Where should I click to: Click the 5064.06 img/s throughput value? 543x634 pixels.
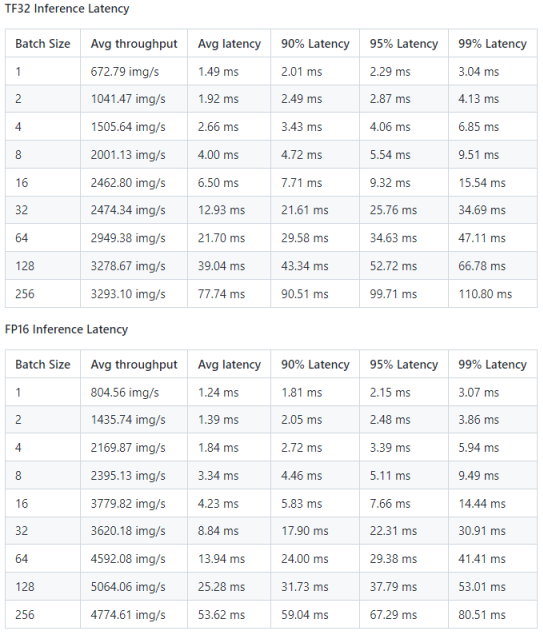point(128,586)
